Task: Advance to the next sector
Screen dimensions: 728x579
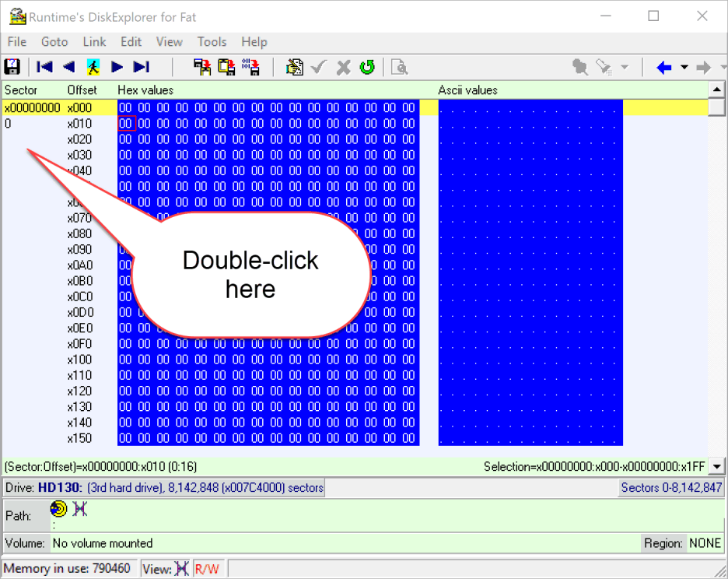Action: point(117,67)
